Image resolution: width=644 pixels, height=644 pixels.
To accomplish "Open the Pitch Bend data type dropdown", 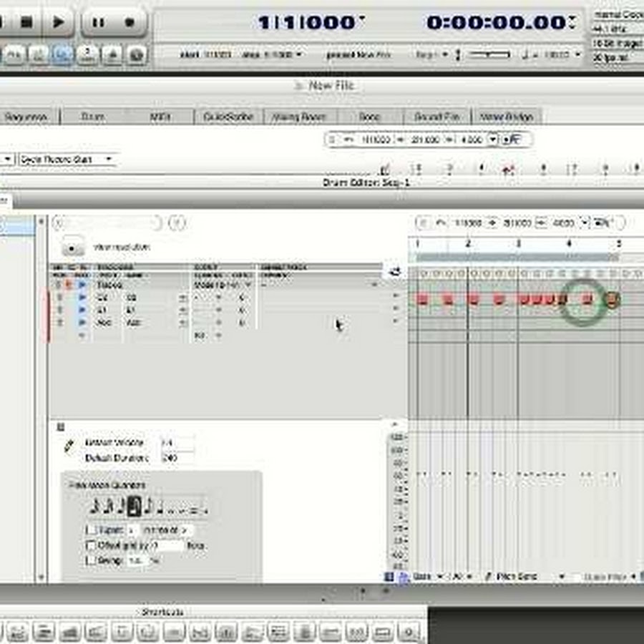I will pyautogui.click(x=531, y=577).
